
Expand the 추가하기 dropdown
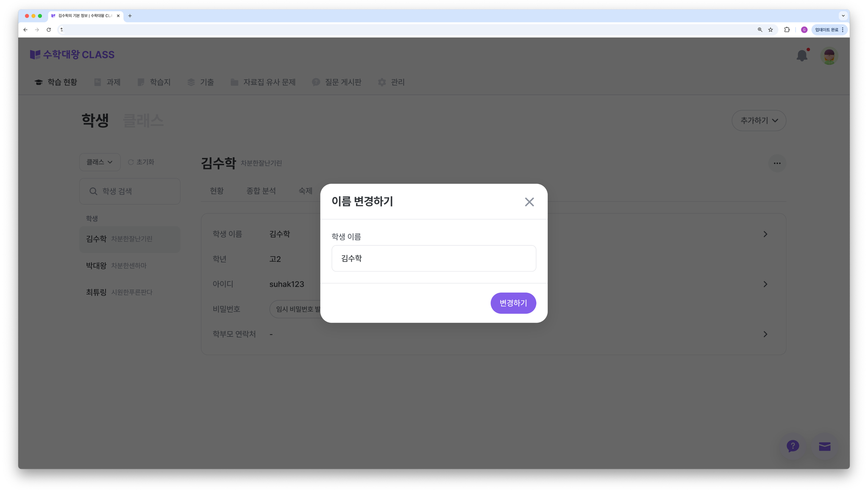click(x=759, y=121)
